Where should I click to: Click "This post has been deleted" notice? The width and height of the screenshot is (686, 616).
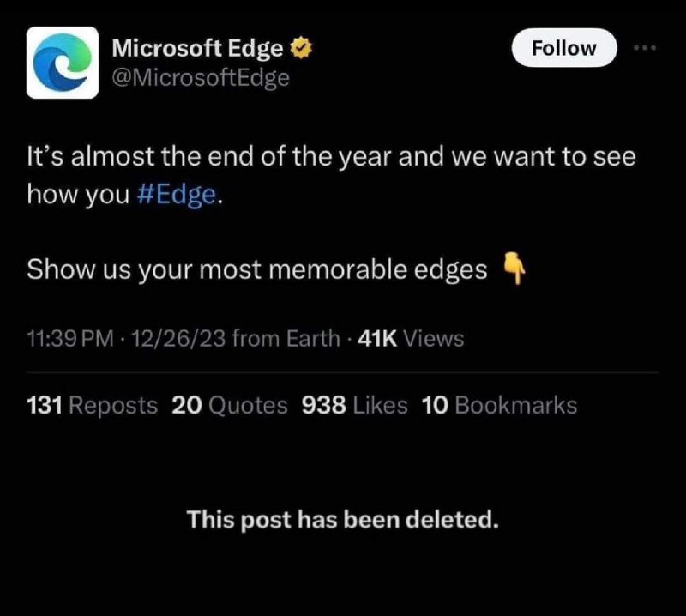pos(342,520)
